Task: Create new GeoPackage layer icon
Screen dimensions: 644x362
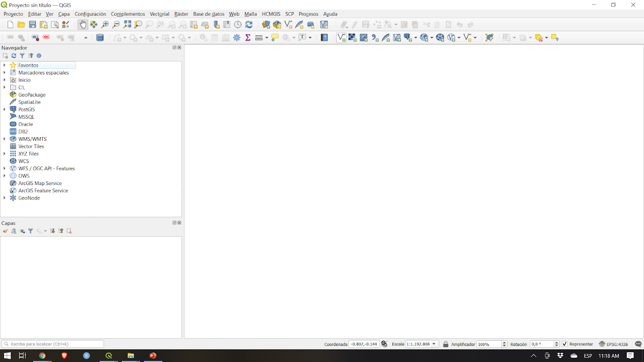Action: [x=277, y=25]
